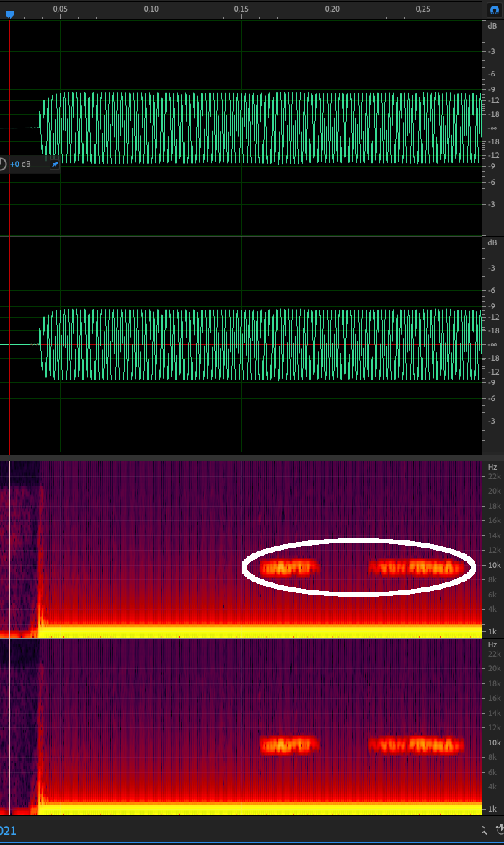Screen dimensions: 504x845
Task: Toggle the HUD pin icon
Action: (x=54, y=165)
